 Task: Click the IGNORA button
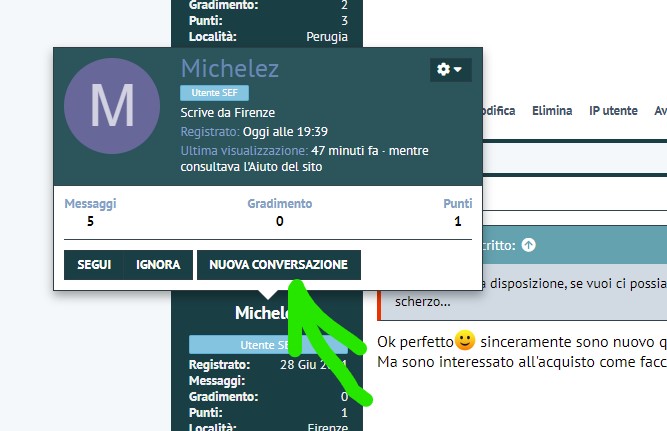coord(158,265)
